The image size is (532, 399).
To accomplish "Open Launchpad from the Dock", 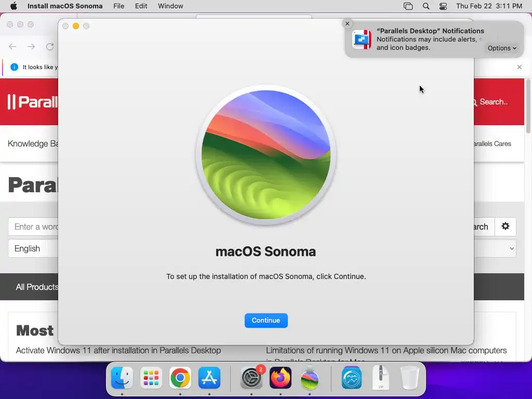I will tap(151, 378).
